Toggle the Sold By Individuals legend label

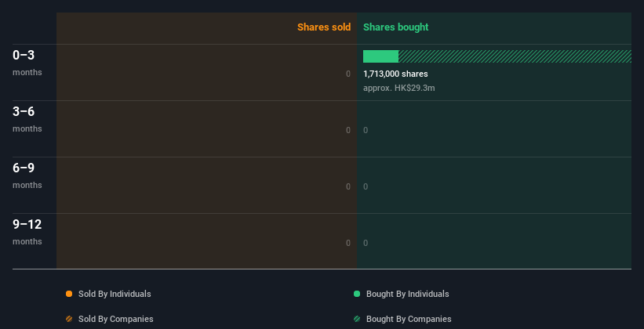pos(115,294)
